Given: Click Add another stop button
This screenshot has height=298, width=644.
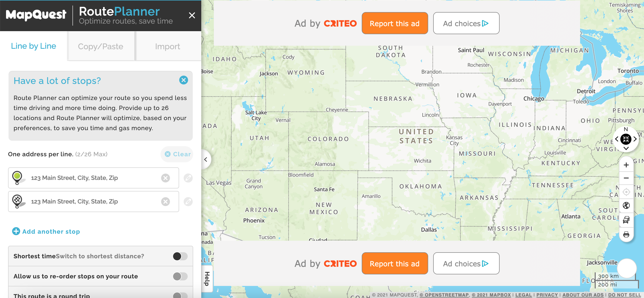Looking at the screenshot, I should tap(46, 231).
